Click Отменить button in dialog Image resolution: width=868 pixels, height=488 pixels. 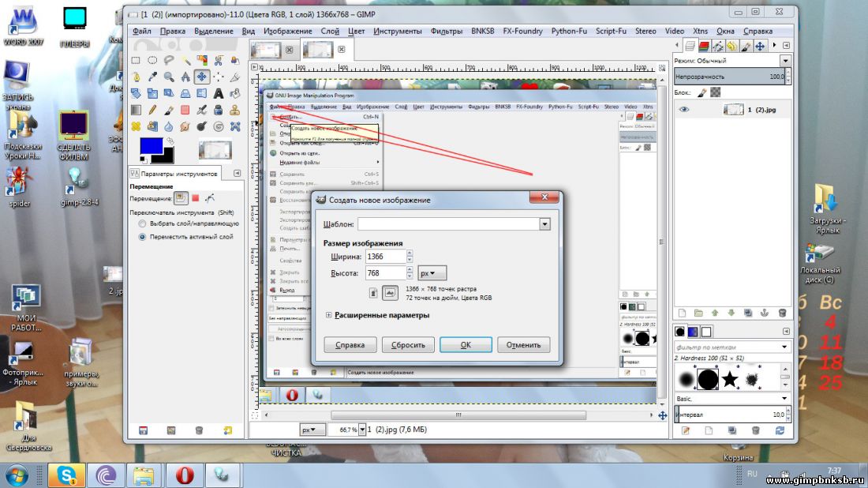click(x=523, y=344)
